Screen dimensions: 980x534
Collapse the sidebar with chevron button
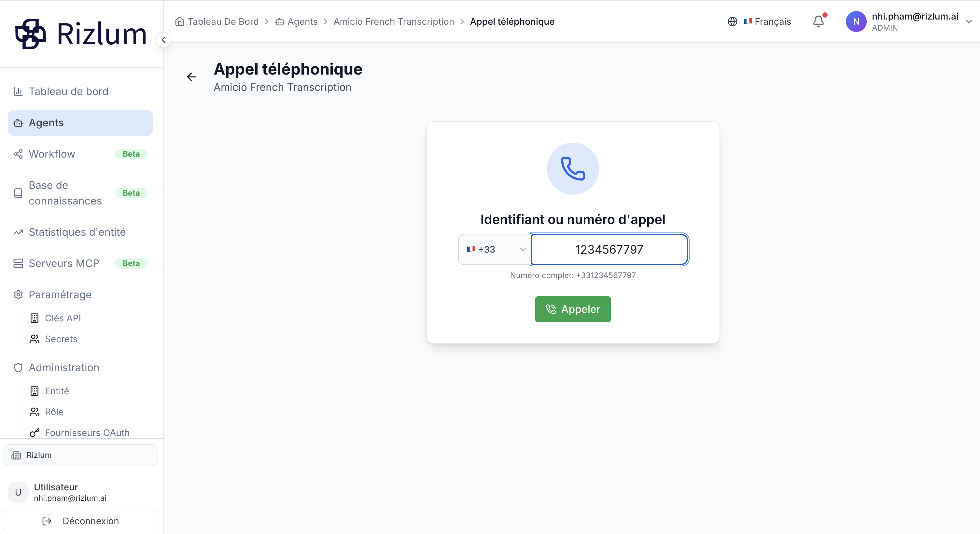click(x=163, y=39)
